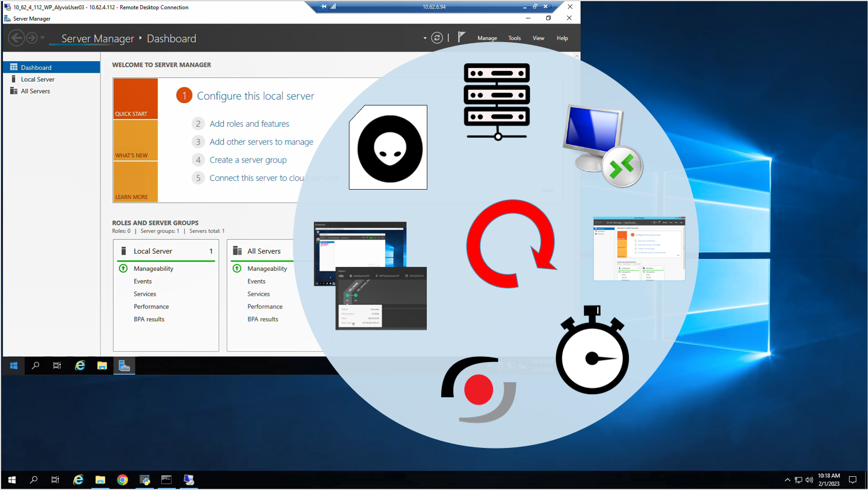The height and width of the screenshot is (490, 868).
Task: Click the What's New tile
Action: [x=135, y=140]
